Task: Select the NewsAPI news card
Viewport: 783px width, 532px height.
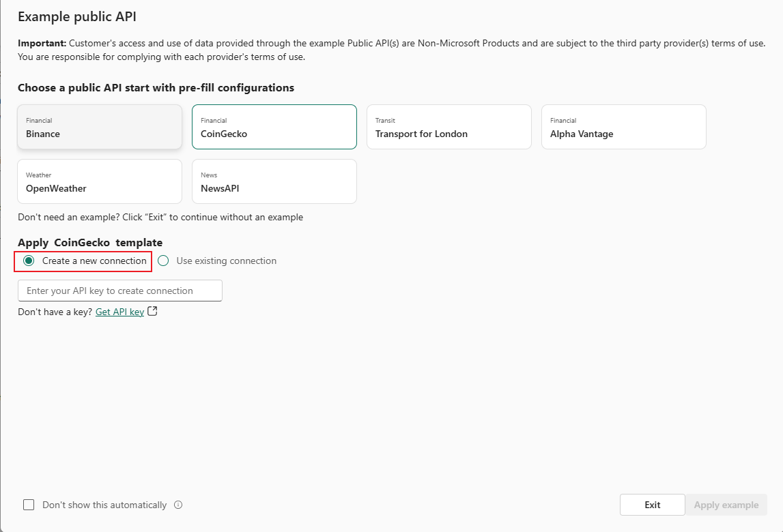Action: [274, 181]
